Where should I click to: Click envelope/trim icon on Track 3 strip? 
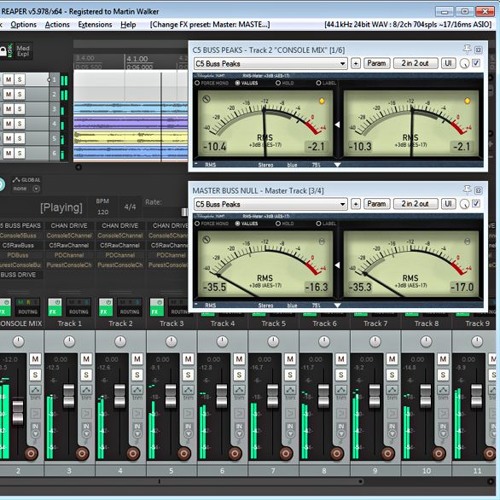click(x=188, y=390)
